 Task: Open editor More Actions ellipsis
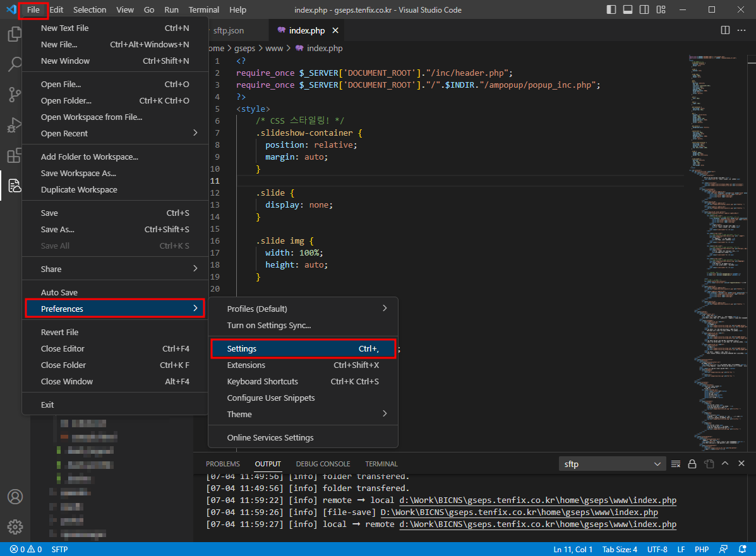(x=741, y=30)
